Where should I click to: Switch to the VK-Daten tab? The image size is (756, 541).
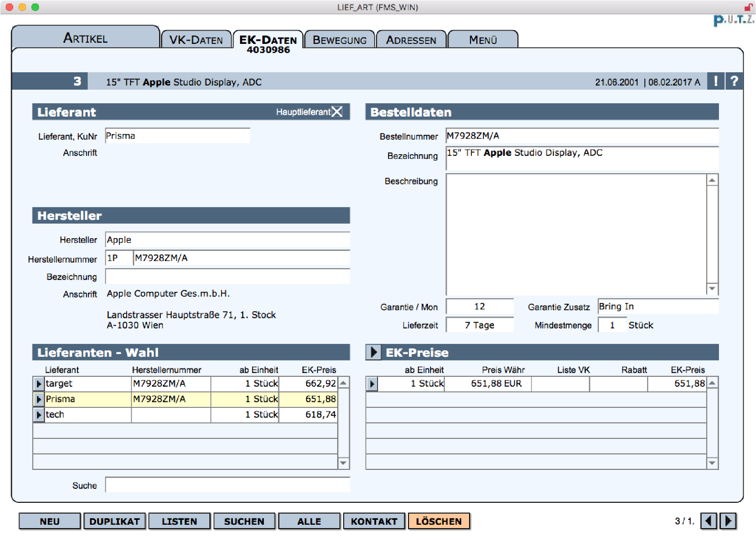click(x=196, y=39)
